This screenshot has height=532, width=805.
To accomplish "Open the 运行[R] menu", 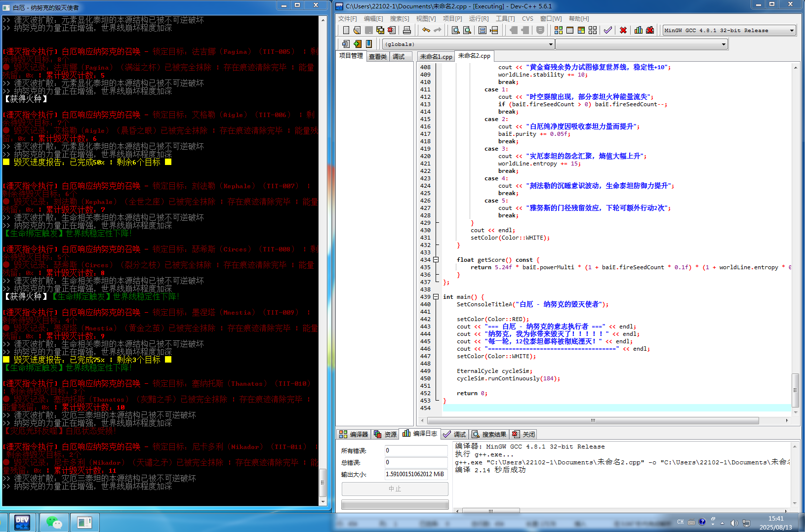I will 479,19.
